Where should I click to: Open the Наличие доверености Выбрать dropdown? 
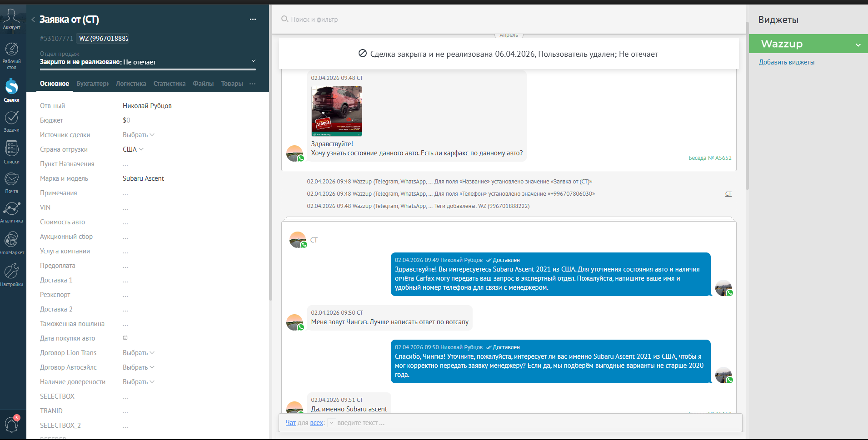139,382
